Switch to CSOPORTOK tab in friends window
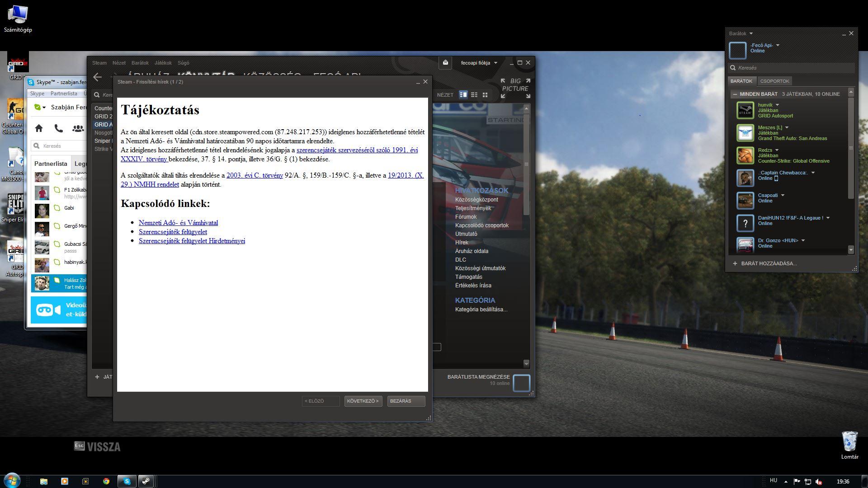The height and width of the screenshot is (488, 868). point(774,81)
